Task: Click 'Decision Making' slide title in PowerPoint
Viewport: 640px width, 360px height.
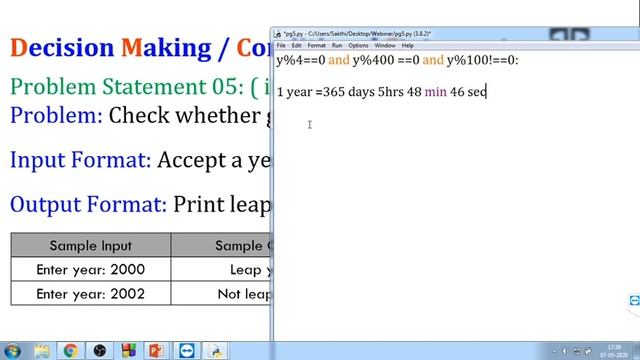Action: (x=111, y=48)
